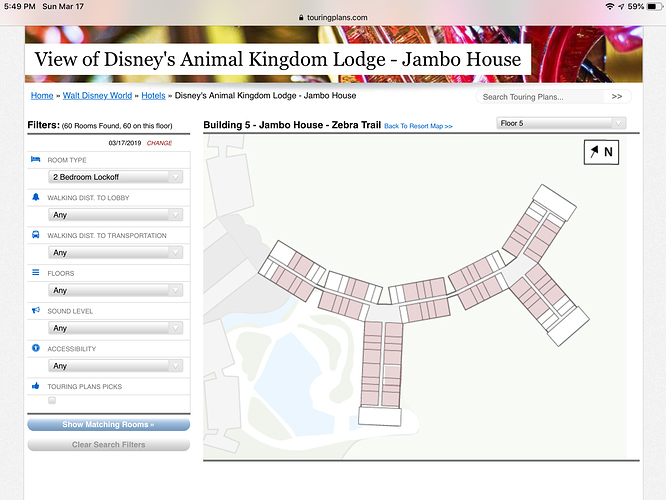This screenshot has width=666, height=500.
Task: Click the bell icon beside Walking Dist. to Lobby
Action: click(x=35, y=198)
